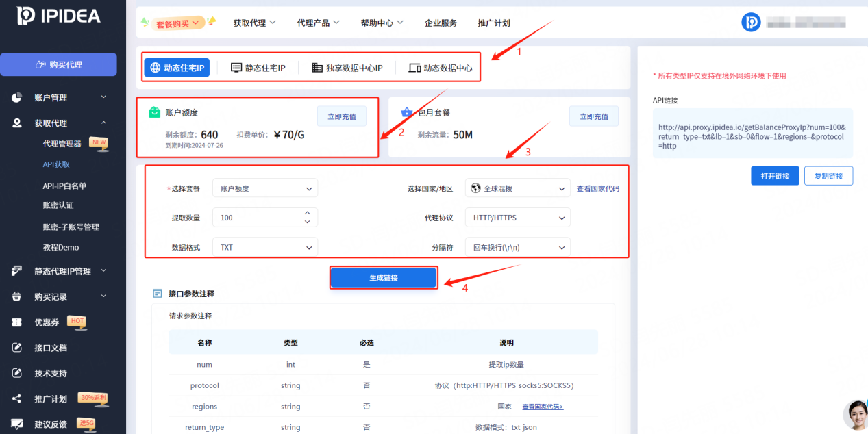Image resolution: width=868 pixels, height=434 pixels.
Task: Open 推广计划 in top navigation
Action: point(494,23)
